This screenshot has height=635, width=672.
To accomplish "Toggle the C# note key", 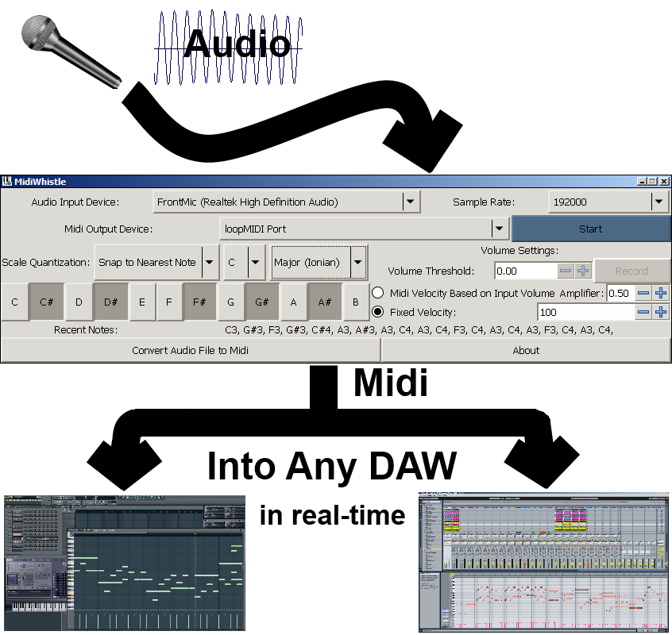I will 46,302.
